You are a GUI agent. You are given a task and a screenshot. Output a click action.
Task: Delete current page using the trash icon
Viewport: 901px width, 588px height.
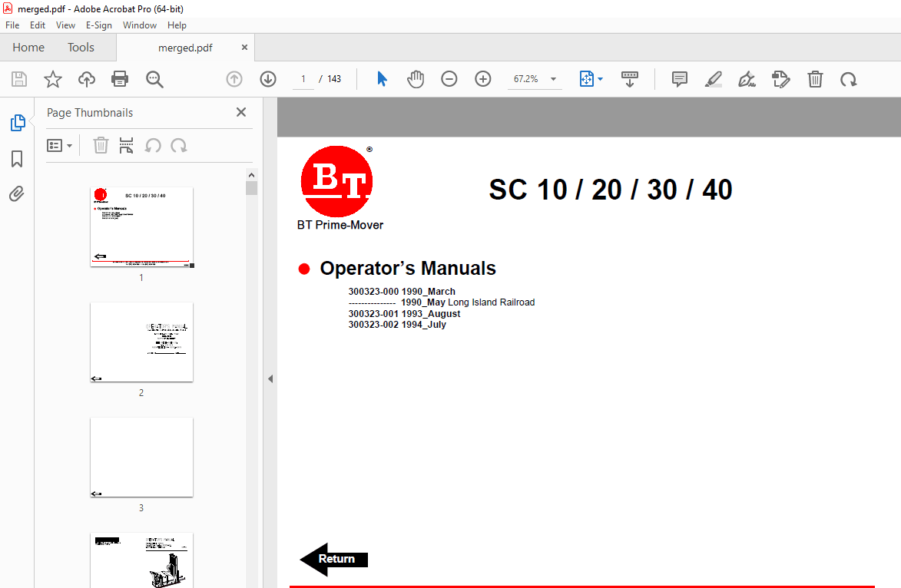pos(815,78)
